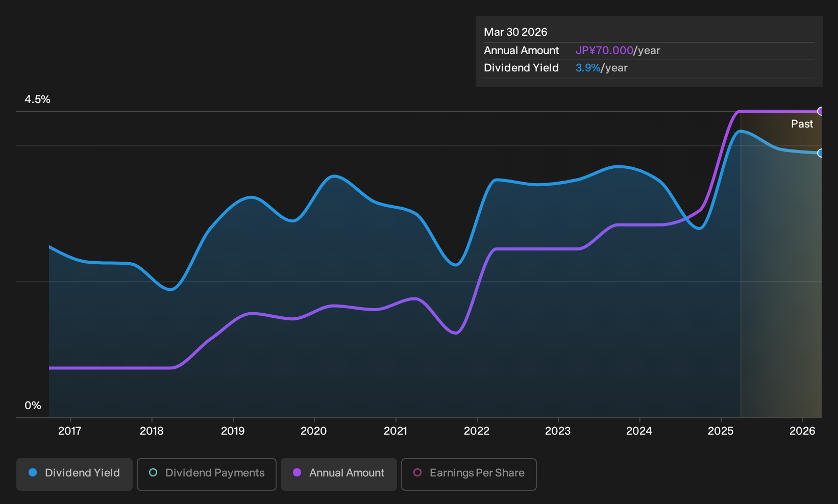Screen dimensions: 838x504
Task: Click the 3.9% dividend yield value
Action: 588,68
